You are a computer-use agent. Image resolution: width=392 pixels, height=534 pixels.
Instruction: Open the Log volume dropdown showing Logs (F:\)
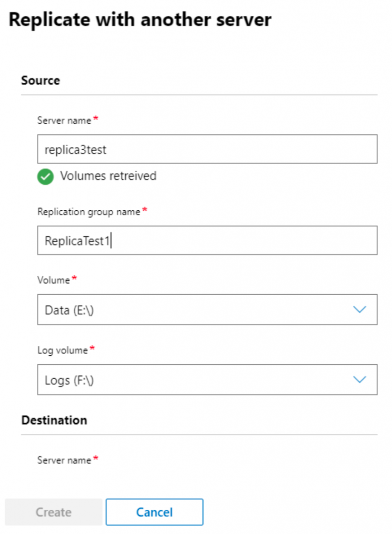(208, 380)
